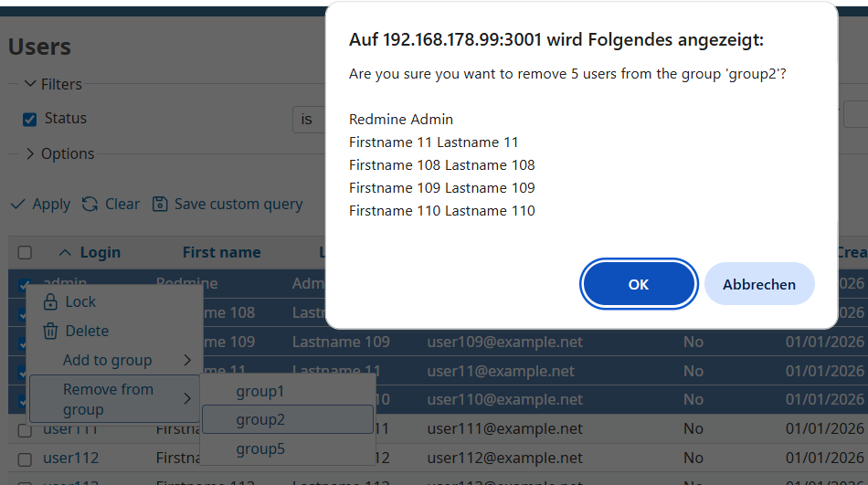The height and width of the screenshot is (485, 868).
Task: Cancel the dialog with Abbrechen
Action: (759, 284)
